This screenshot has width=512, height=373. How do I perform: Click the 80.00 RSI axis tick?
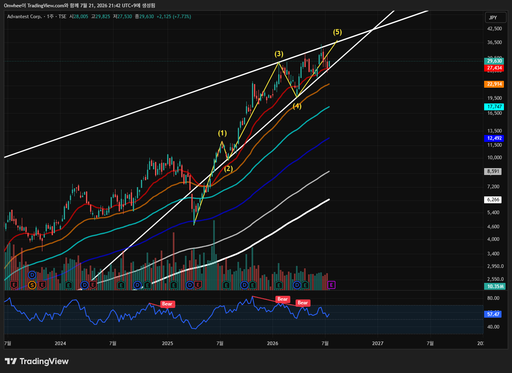[x=493, y=298]
